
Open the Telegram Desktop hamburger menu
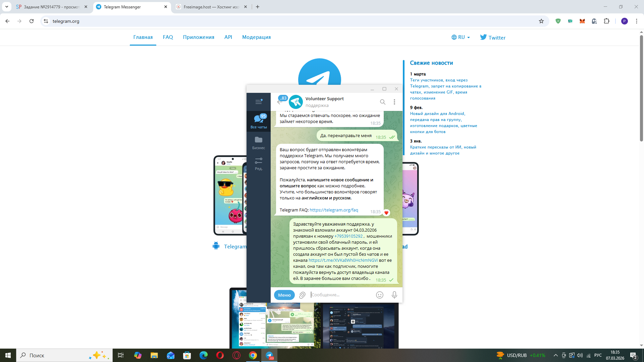(259, 102)
